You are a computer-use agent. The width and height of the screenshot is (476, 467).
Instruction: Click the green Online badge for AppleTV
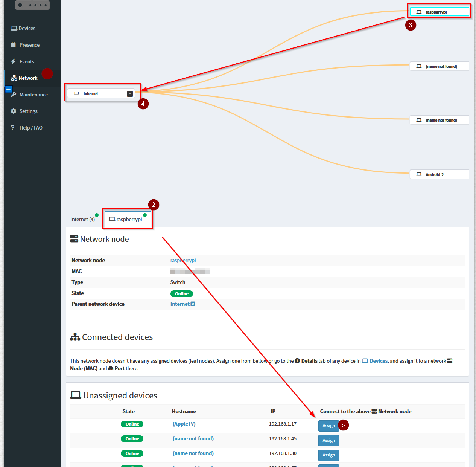coord(132,424)
